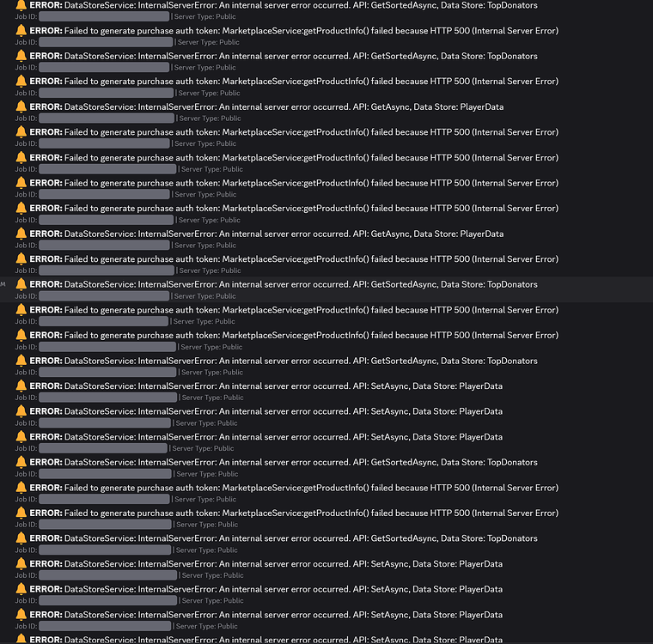The width and height of the screenshot is (653, 644).
Task: Click the bell icon of the last purchase auth token error
Action: [x=21, y=513]
